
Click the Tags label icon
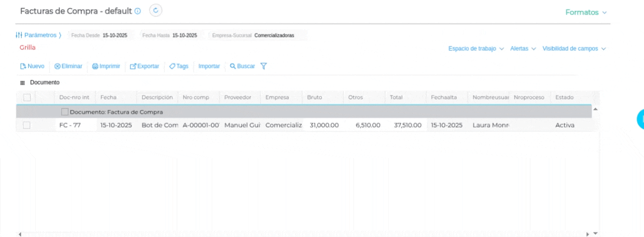(x=172, y=66)
